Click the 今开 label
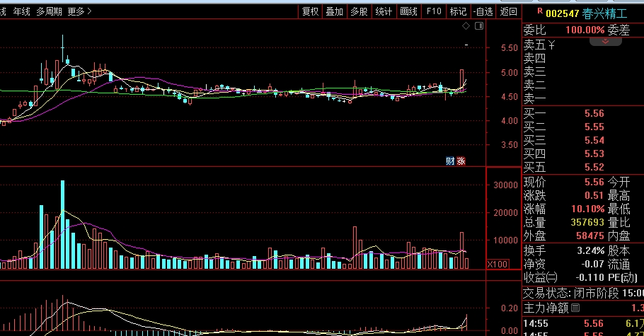Viewport: 644px width, 336px height. point(619,182)
